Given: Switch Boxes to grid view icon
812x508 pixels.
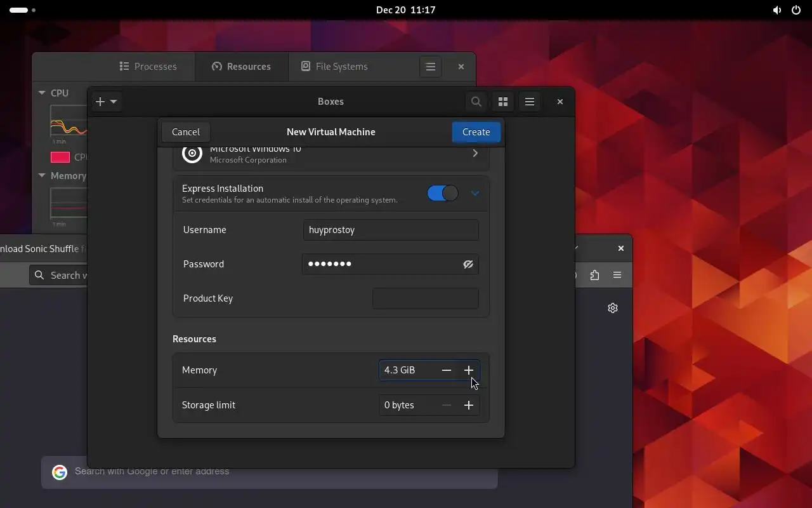Looking at the screenshot, I should [x=503, y=102].
